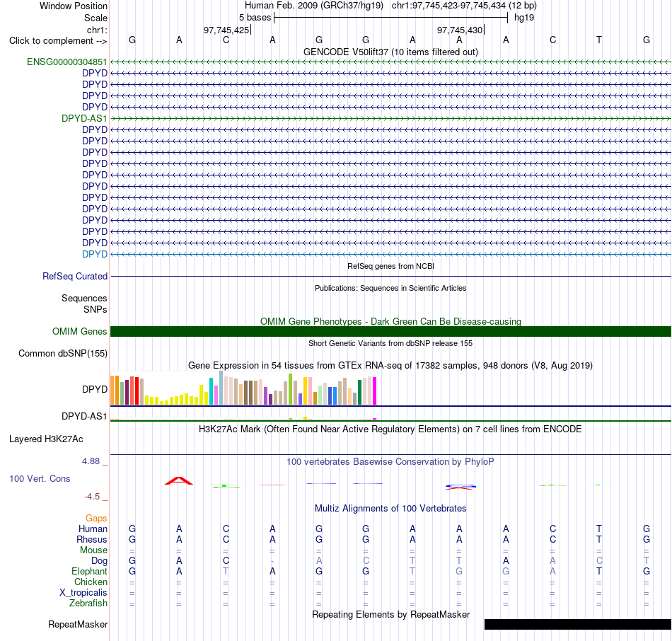The image size is (672, 641).
Task: Select the Common dbSNP(155) track label
Action: [62, 353]
